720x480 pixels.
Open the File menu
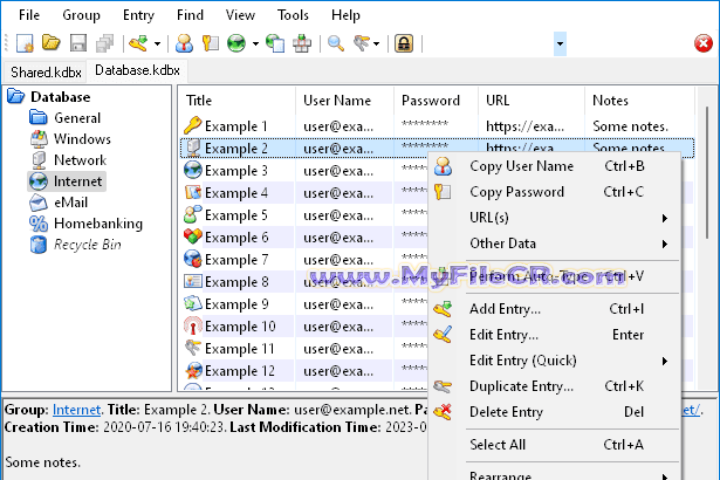pos(29,15)
